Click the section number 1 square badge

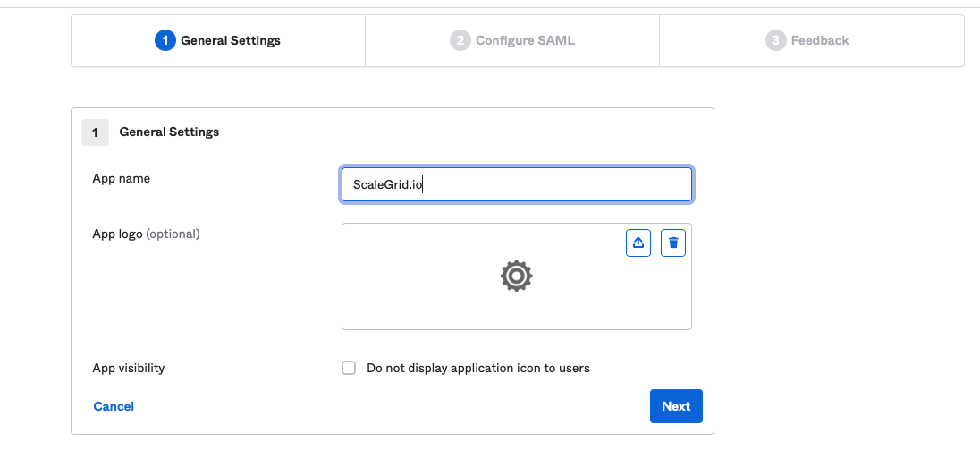pos(95,132)
